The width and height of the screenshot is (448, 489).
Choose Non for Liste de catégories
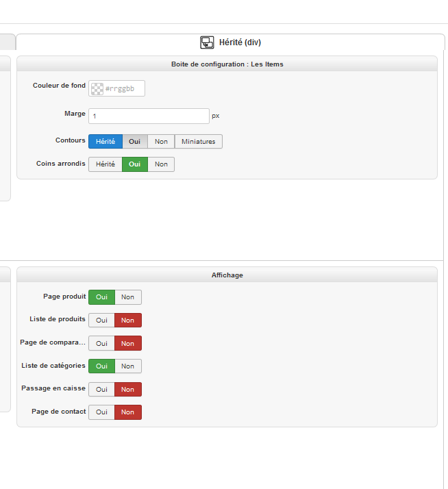[x=128, y=366]
